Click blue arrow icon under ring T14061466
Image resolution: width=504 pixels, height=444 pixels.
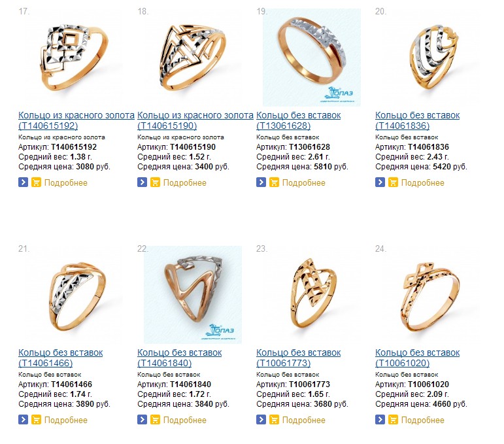[x=23, y=420]
